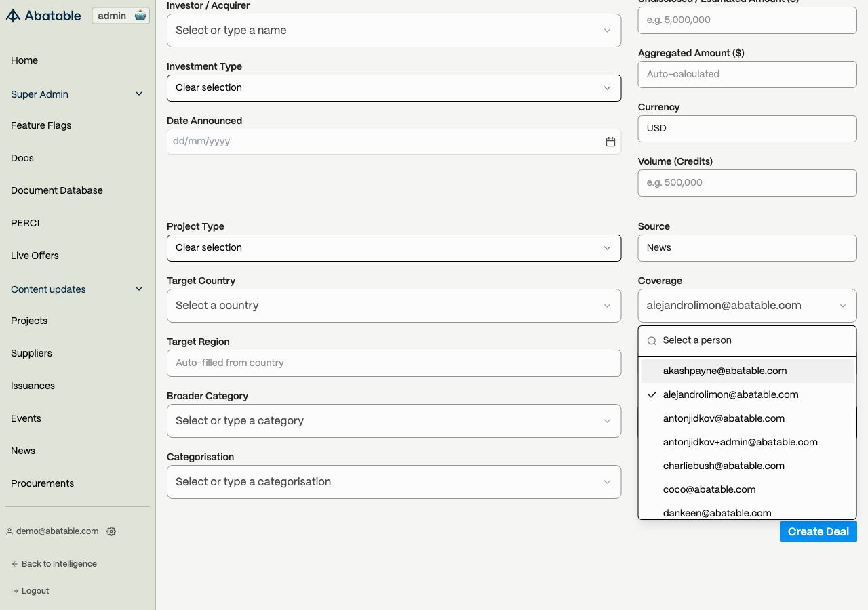Collapse the Super Admin sidebar section

point(139,94)
